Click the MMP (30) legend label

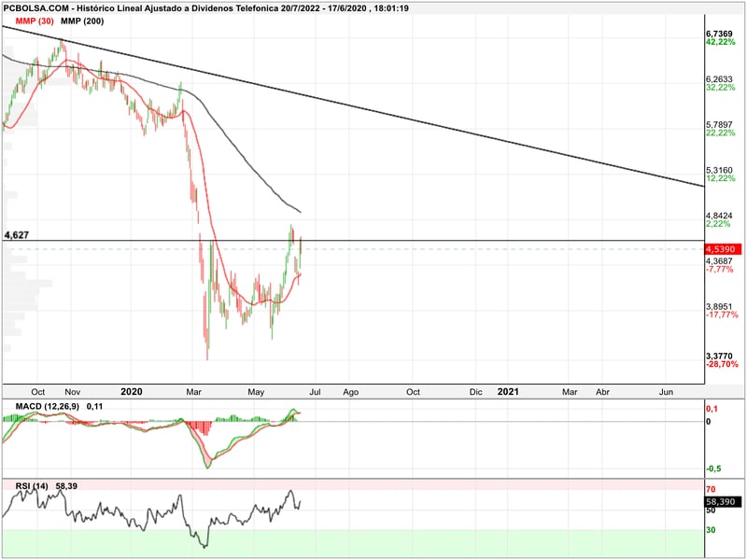(35, 21)
